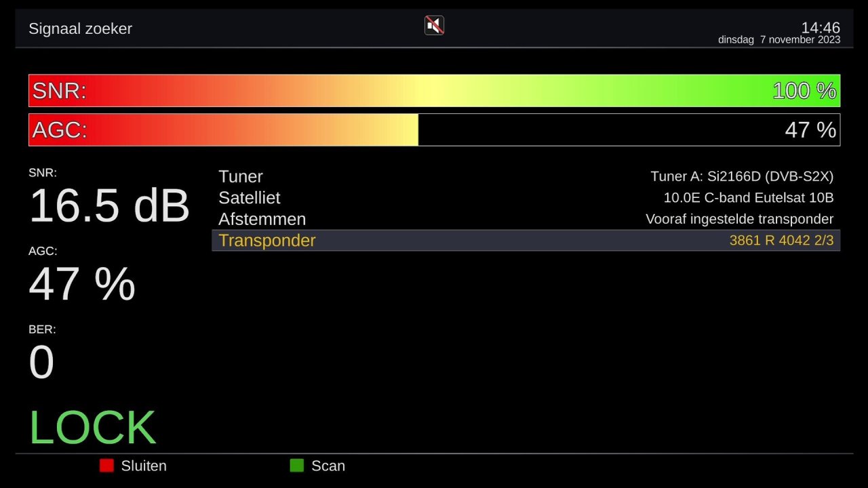
Task: Click the large 47 % AGC reading
Action: point(82,284)
